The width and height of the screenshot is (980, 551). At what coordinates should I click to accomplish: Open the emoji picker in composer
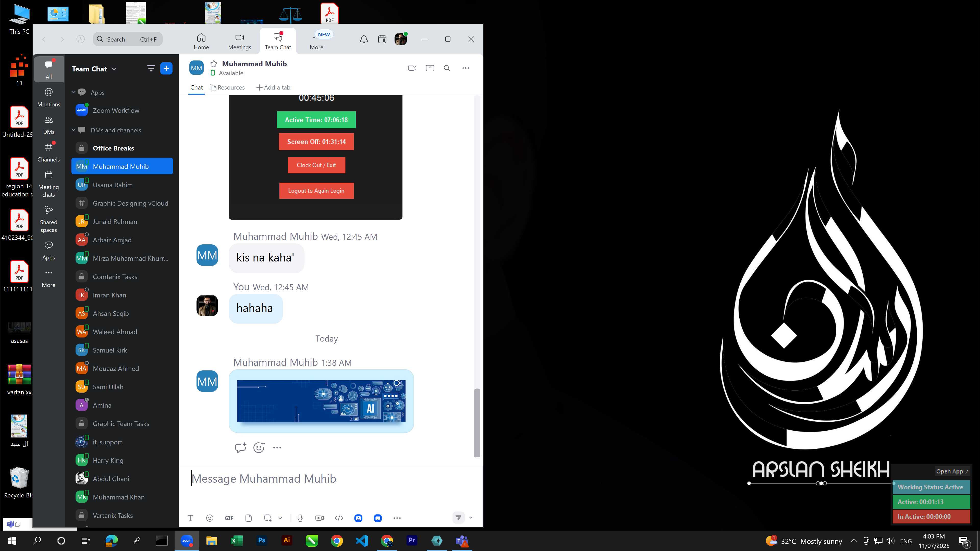click(210, 518)
